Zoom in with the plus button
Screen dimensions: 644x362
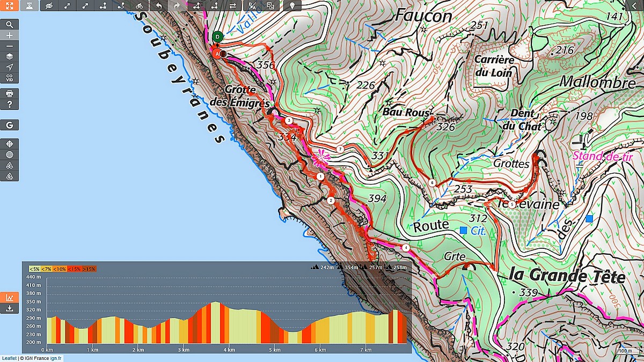click(x=9, y=35)
